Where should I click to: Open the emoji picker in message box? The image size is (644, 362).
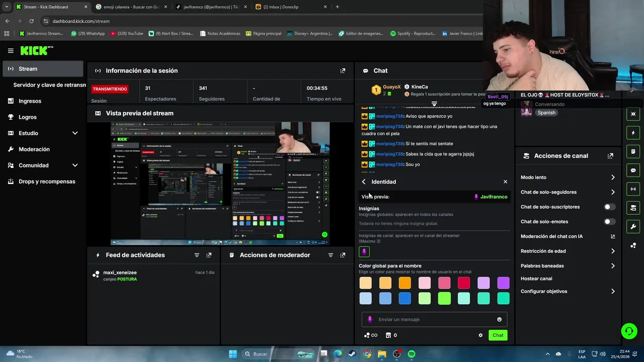[499, 320]
